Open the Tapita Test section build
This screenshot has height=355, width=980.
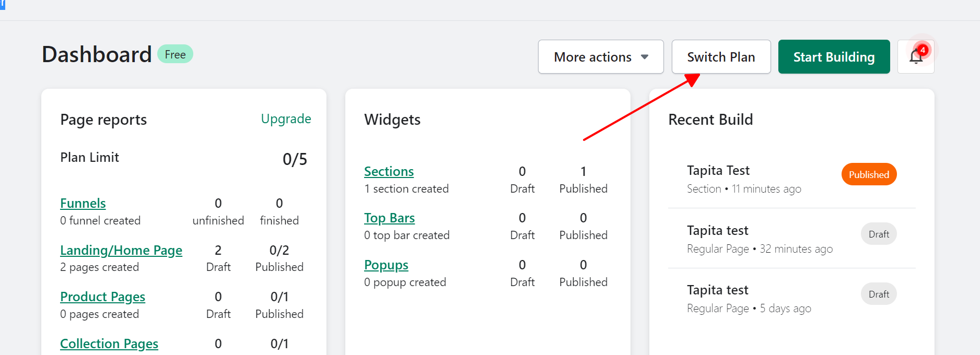(718, 171)
